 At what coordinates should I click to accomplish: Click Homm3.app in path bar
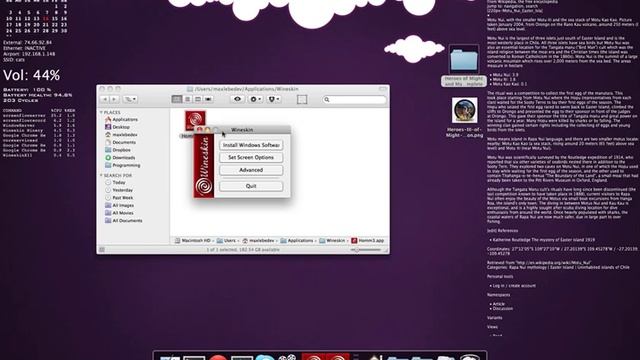click(368, 241)
